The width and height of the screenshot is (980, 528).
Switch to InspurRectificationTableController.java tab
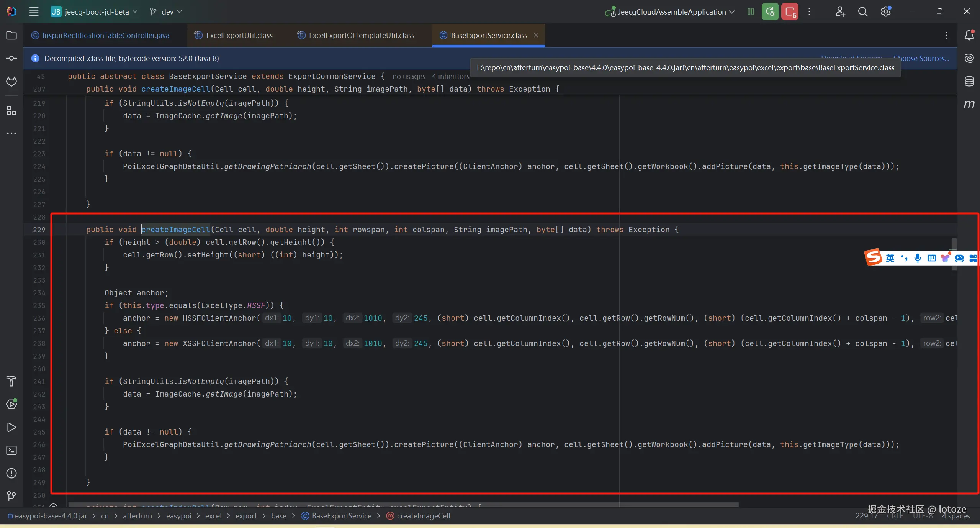105,35
